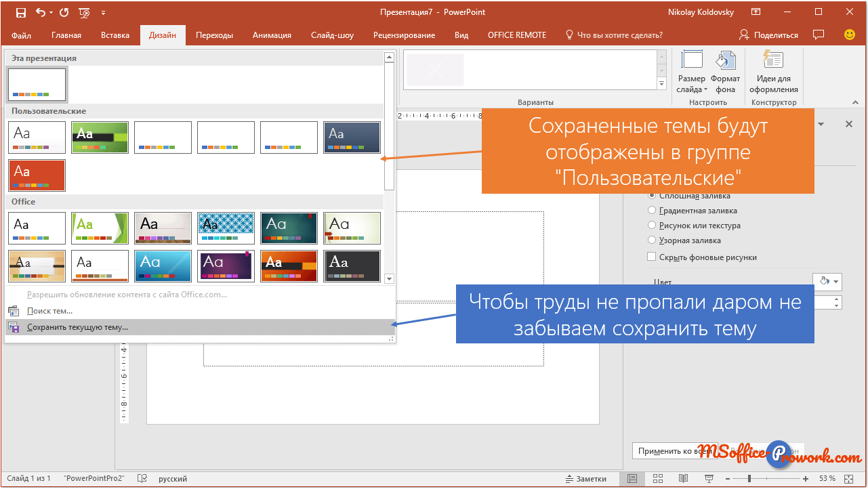
Task: Increase transparency with stepper up arrow
Action: point(838,299)
